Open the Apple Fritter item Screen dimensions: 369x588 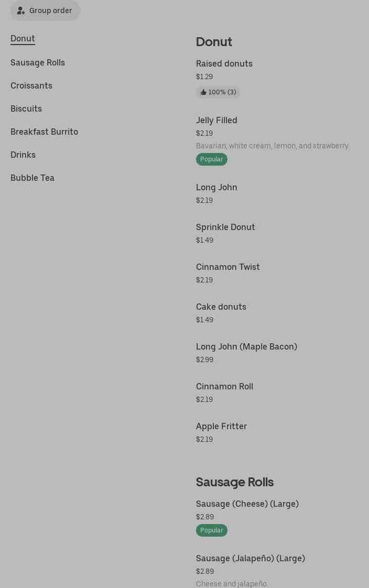pyautogui.click(x=221, y=427)
